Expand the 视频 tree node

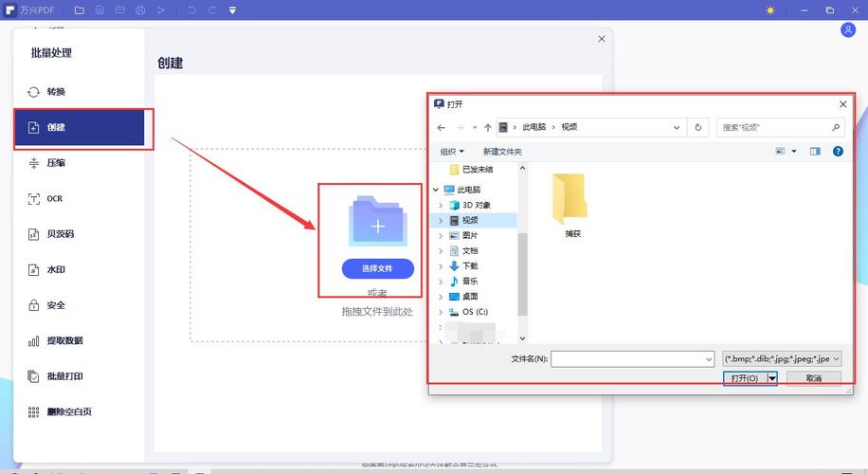coord(441,220)
